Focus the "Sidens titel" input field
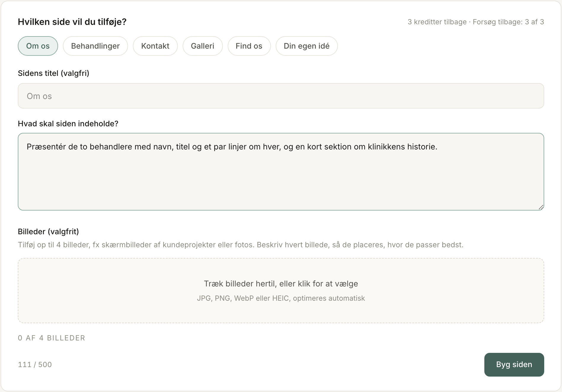 pos(281,96)
